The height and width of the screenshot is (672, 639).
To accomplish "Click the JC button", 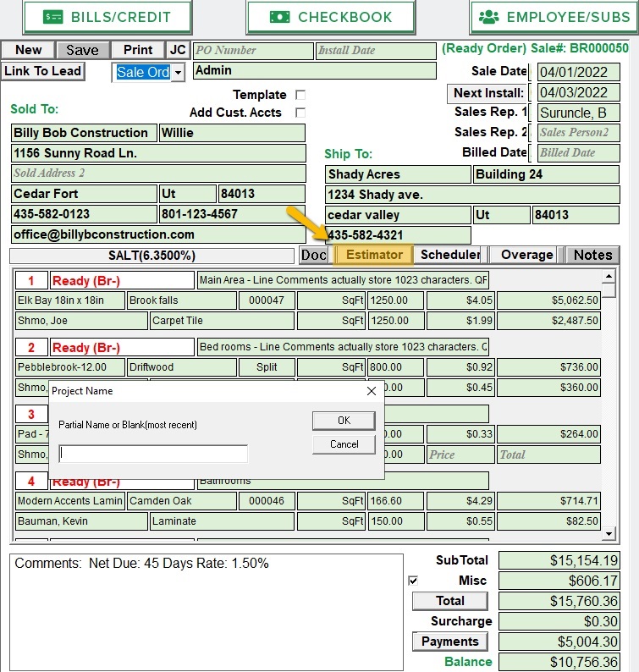I will 178,50.
